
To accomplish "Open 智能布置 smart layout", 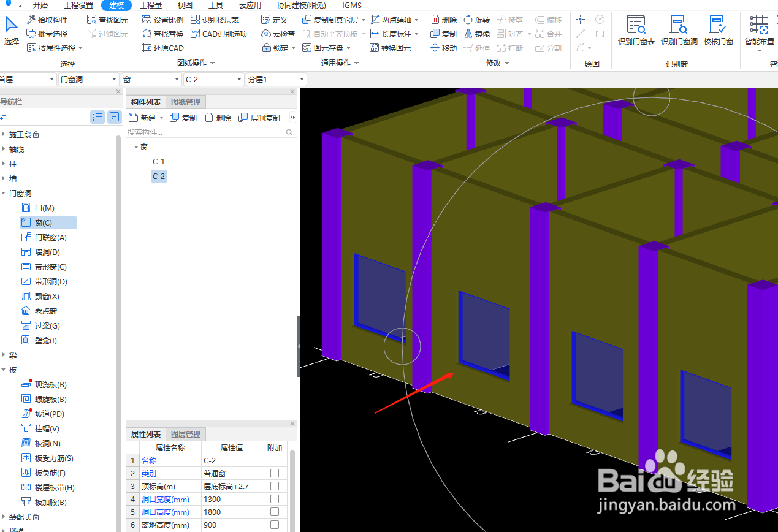I will 759,31.
